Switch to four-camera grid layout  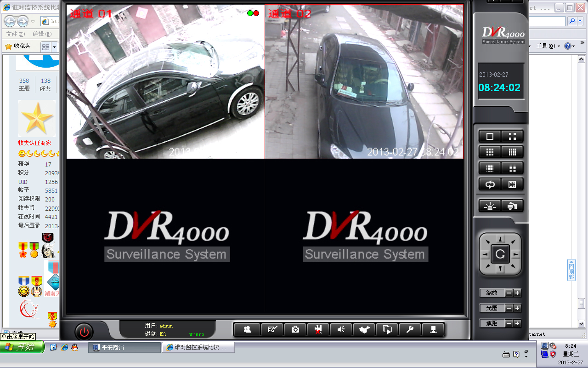tap(512, 137)
